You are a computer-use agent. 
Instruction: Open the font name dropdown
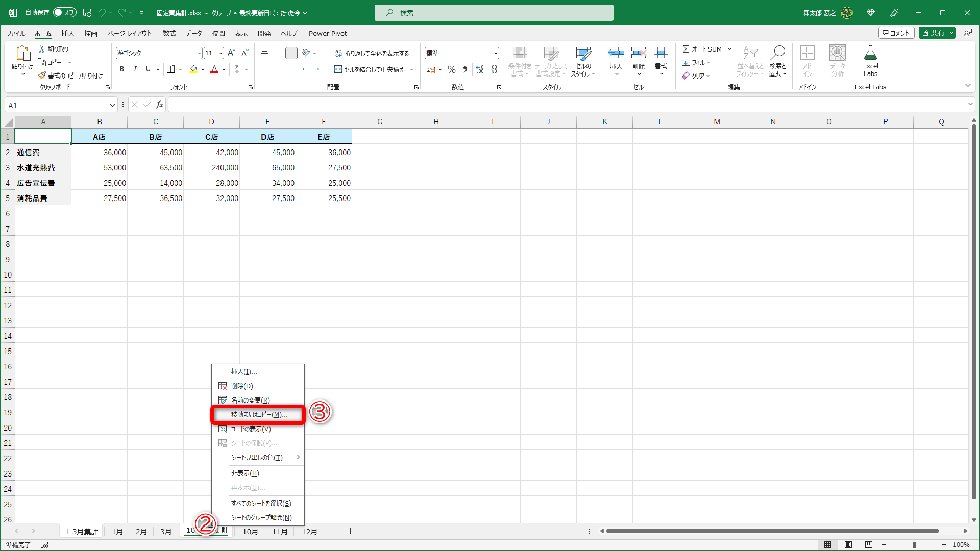point(199,53)
